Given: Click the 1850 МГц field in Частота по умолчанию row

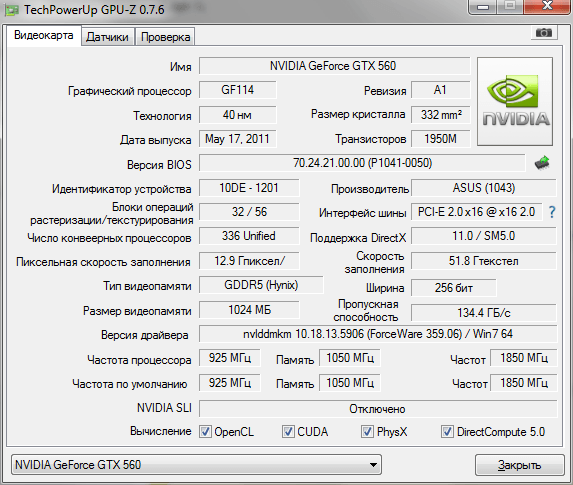Looking at the screenshot, I should point(524,383).
